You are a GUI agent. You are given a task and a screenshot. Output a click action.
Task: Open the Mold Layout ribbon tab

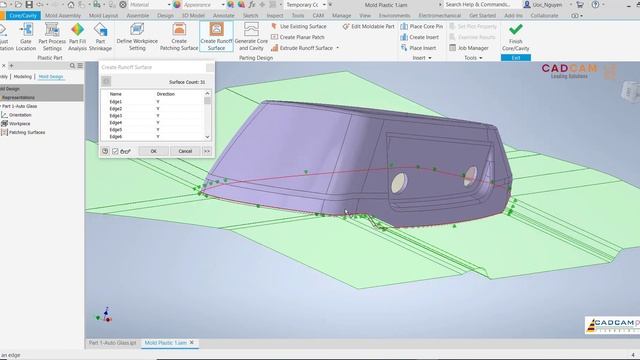103,16
